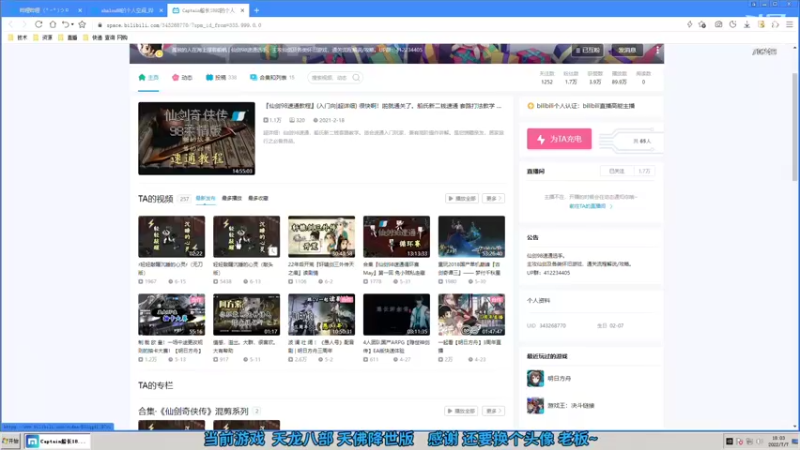Click the magnifier search icon in space nav
Screen dimensions: 800x450
(x=356, y=78)
